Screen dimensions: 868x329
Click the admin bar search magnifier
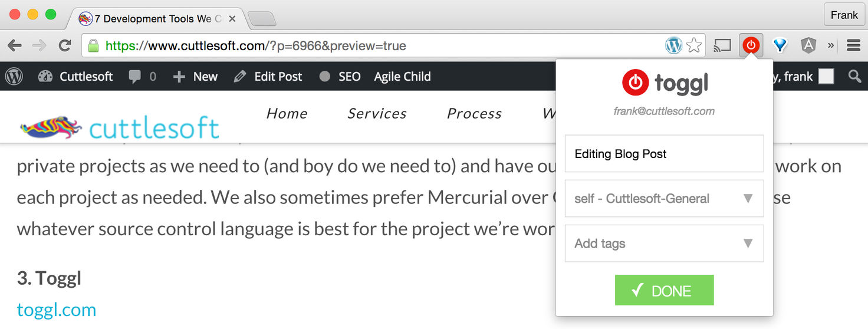point(854,76)
